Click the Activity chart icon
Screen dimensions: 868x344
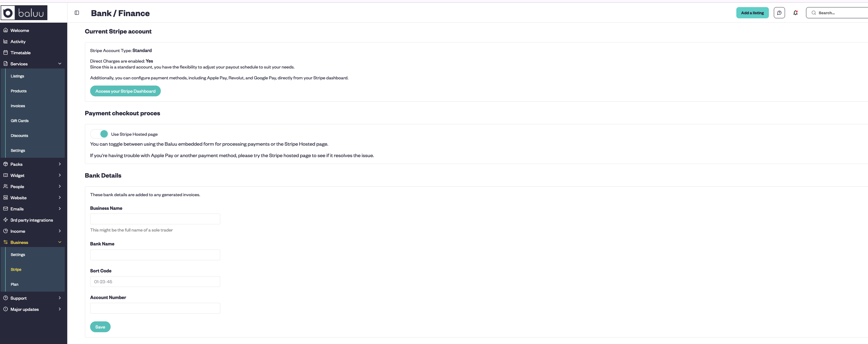(5, 42)
